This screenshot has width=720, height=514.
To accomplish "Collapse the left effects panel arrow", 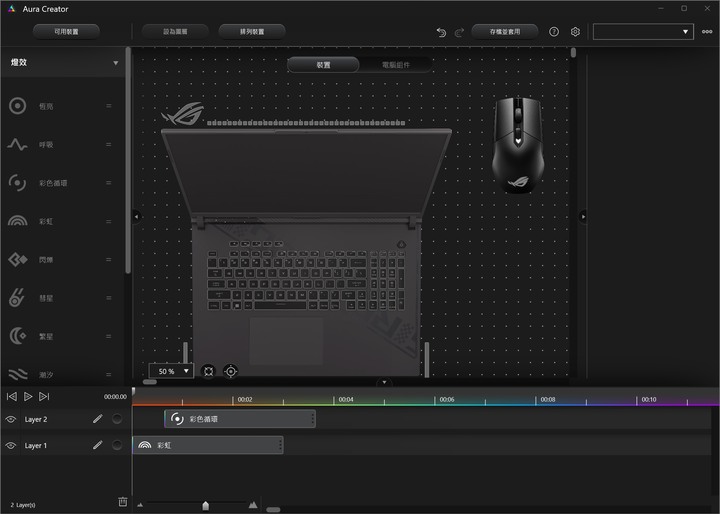I will (x=136, y=216).
